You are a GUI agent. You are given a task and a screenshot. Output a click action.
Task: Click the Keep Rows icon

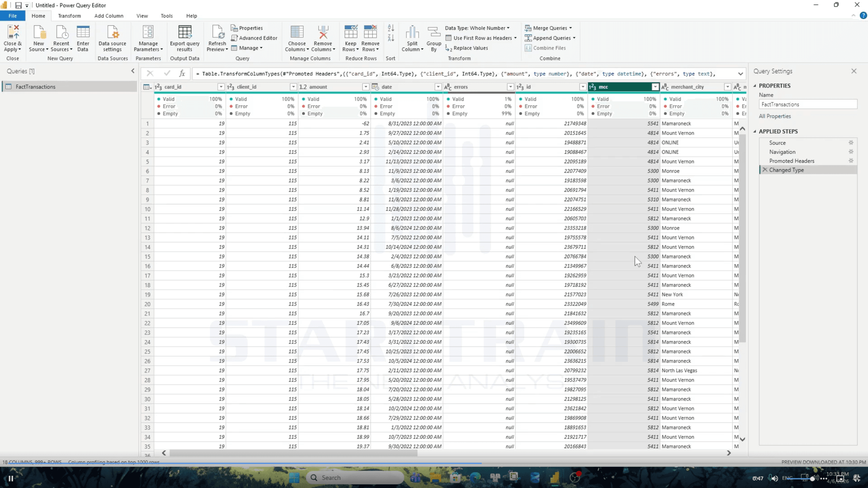pos(351,38)
